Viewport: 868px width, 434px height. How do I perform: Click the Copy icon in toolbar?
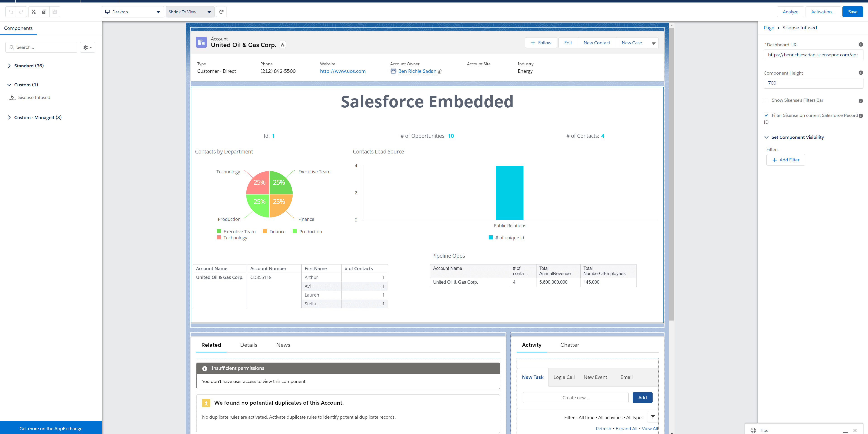44,12
